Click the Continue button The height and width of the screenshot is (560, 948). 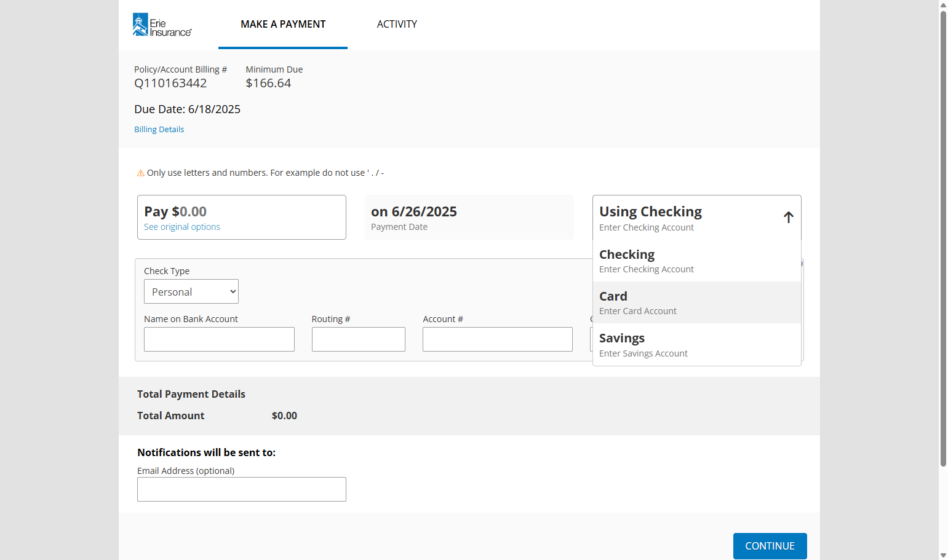[770, 546]
